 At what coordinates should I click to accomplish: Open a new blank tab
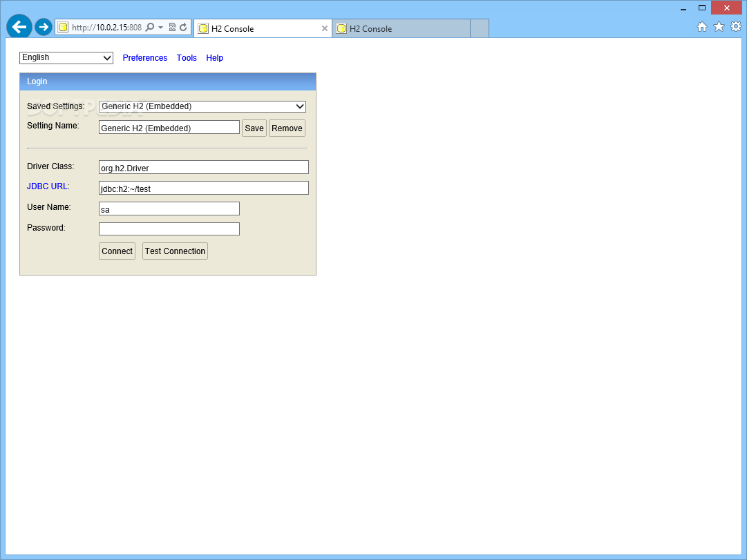480,28
